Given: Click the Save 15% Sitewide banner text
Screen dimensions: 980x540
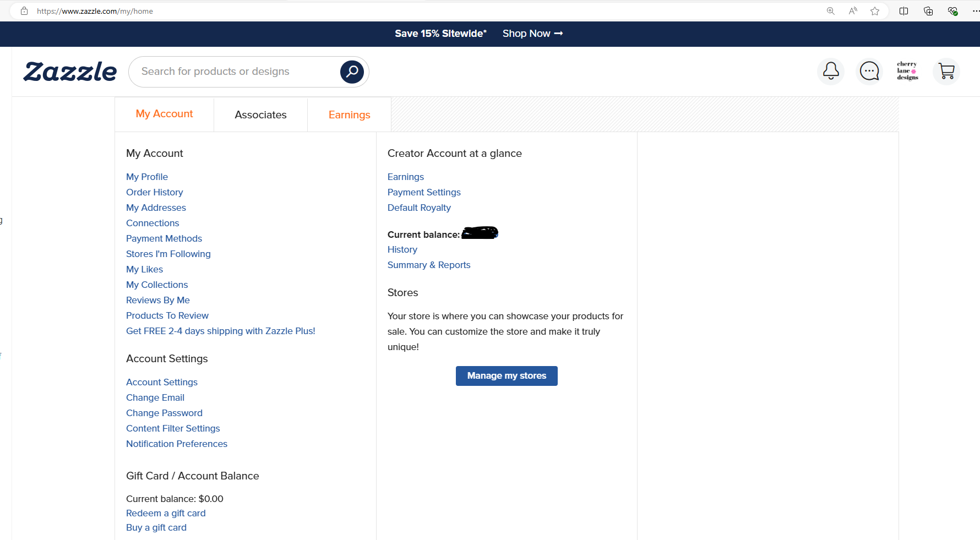Looking at the screenshot, I should (440, 34).
